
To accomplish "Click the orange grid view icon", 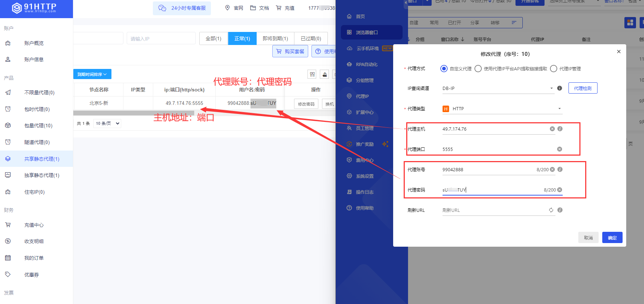I will click(x=630, y=22).
